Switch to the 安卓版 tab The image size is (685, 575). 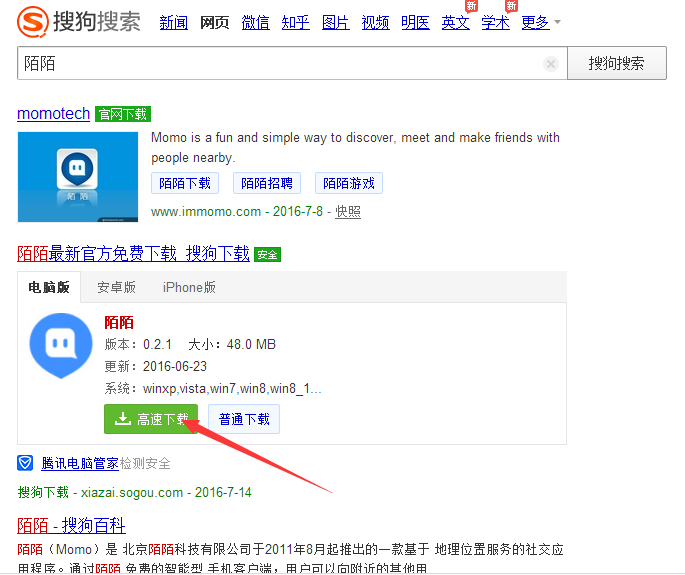click(116, 287)
